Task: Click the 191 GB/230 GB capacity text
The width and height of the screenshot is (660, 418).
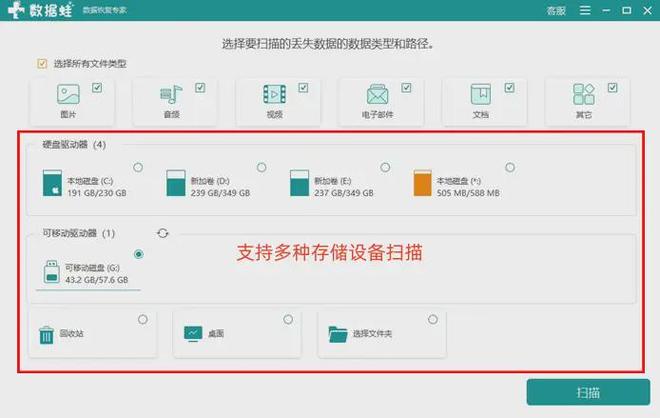Action: coord(97,193)
